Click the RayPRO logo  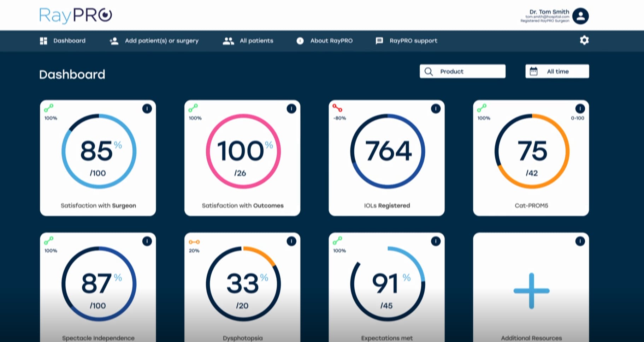coord(76,15)
